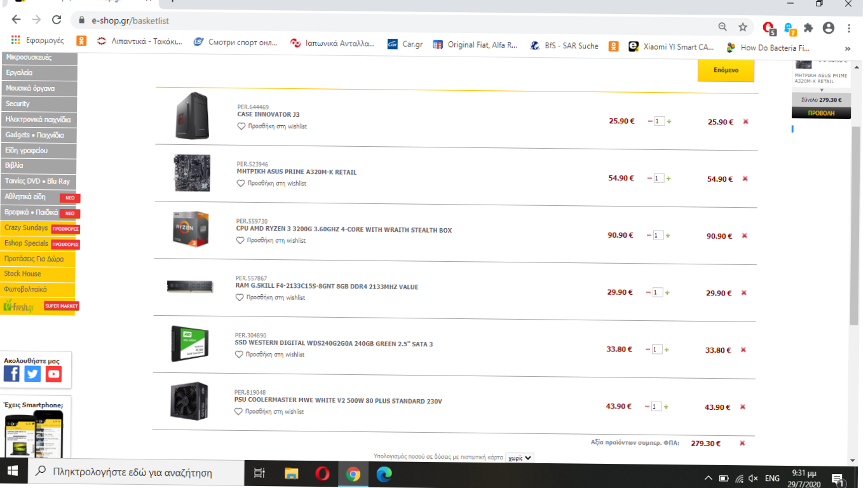Image resolution: width=868 pixels, height=488 pixels.
Task: Open Crazy Sundays offers
Action: [x=39, y=228]
